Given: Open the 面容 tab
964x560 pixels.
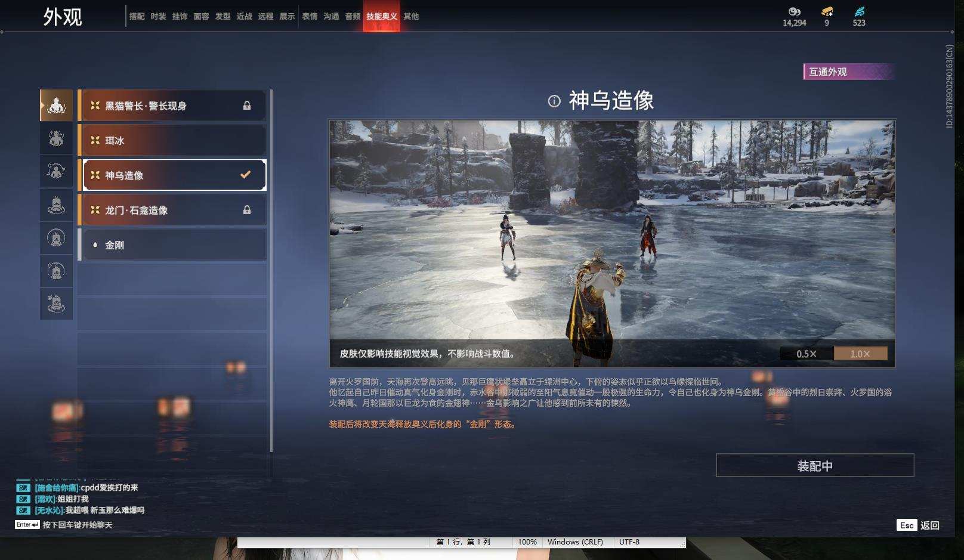Looking at the screenshot, I should 202,16.
